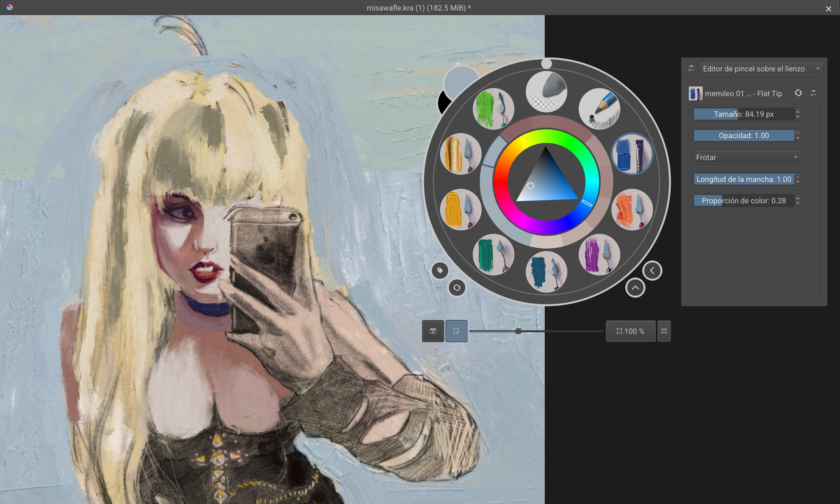The width and height of the screenshot is (840, 504).
Task: Click the 'memileo 01 ... - Flat Tip' label
Action: 743,93
